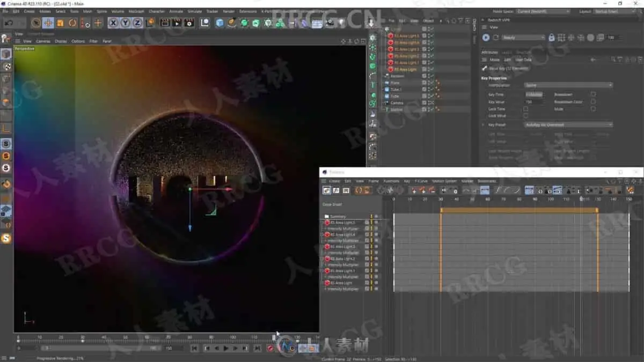Enable the Lock Value checkbox
This screenshot has height=362, width=644.
(525, 115)
